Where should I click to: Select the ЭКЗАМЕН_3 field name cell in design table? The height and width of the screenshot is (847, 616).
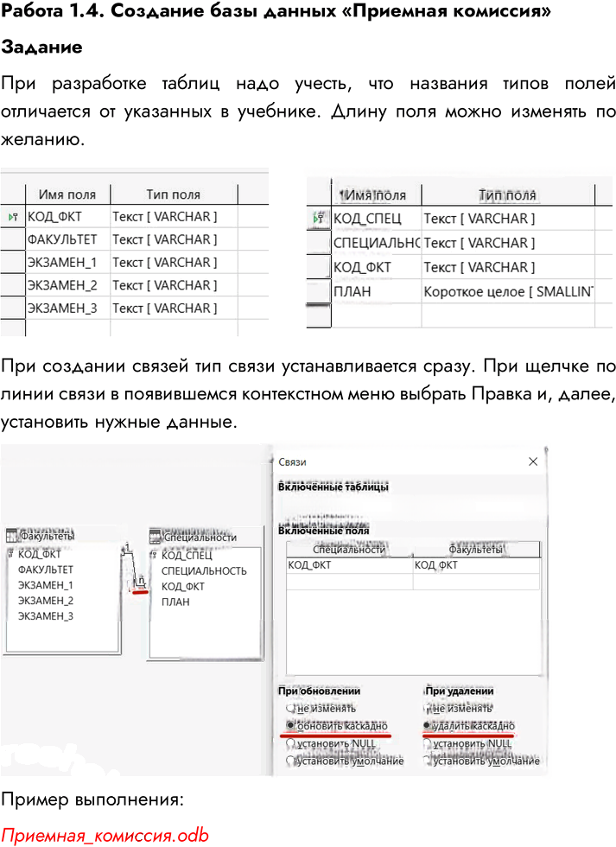67,308
